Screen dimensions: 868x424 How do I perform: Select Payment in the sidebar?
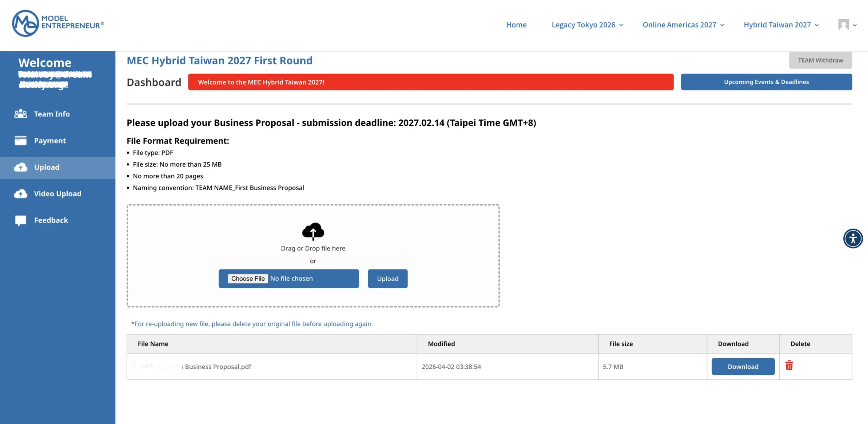58,141
